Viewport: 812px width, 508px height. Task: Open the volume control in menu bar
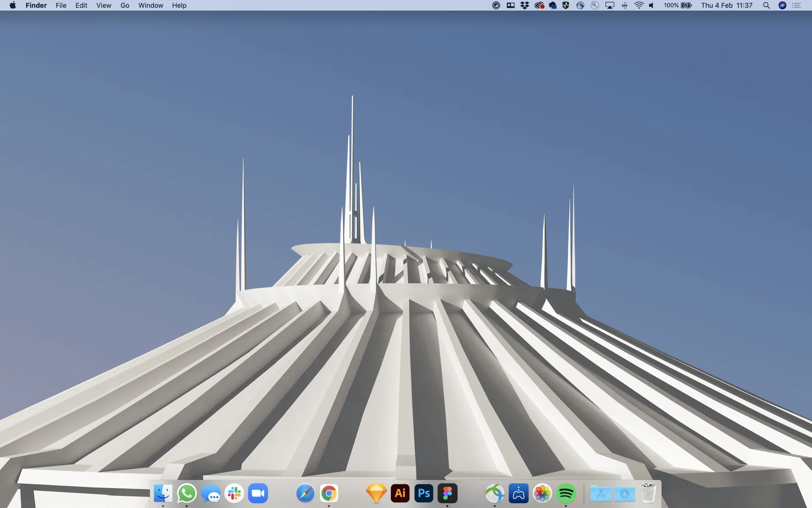coord(651,5)
